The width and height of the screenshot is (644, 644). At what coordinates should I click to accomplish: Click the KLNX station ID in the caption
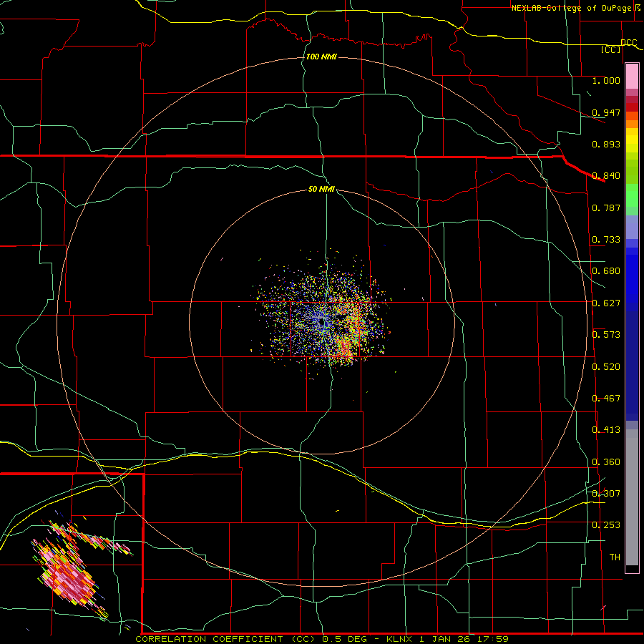(401, 639)
